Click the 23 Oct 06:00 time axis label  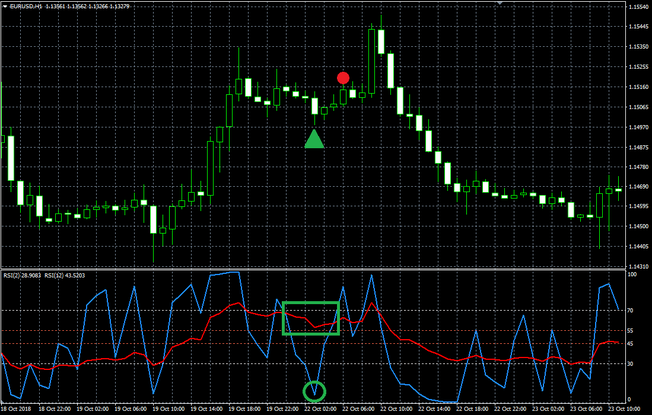586,409
